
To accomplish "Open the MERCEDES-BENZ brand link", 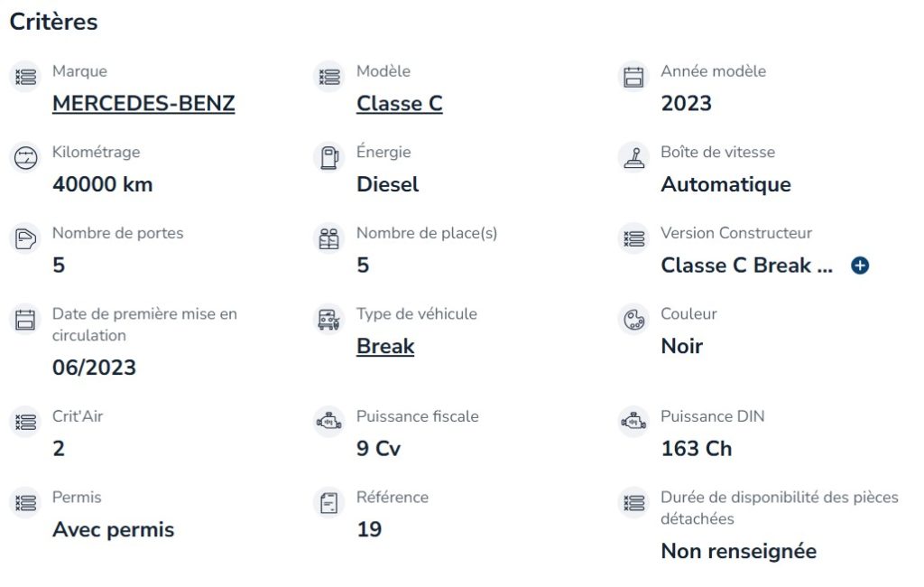I will coord(143,103).
